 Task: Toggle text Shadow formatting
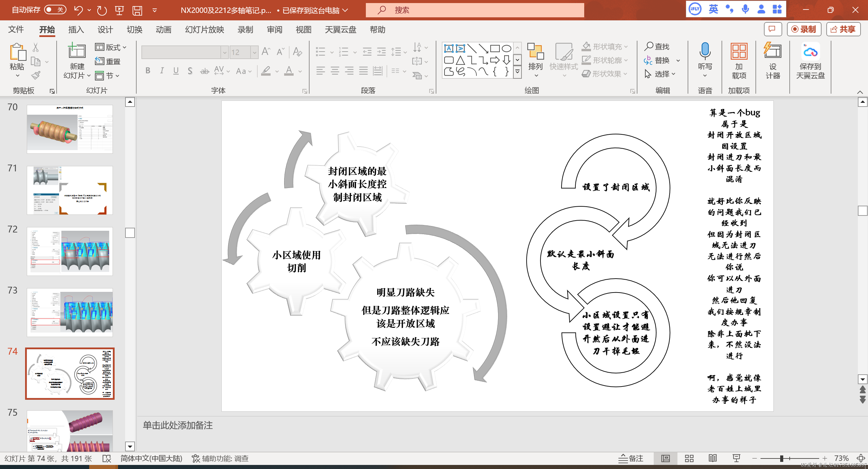pyautogui.click(x=190, y=71)
